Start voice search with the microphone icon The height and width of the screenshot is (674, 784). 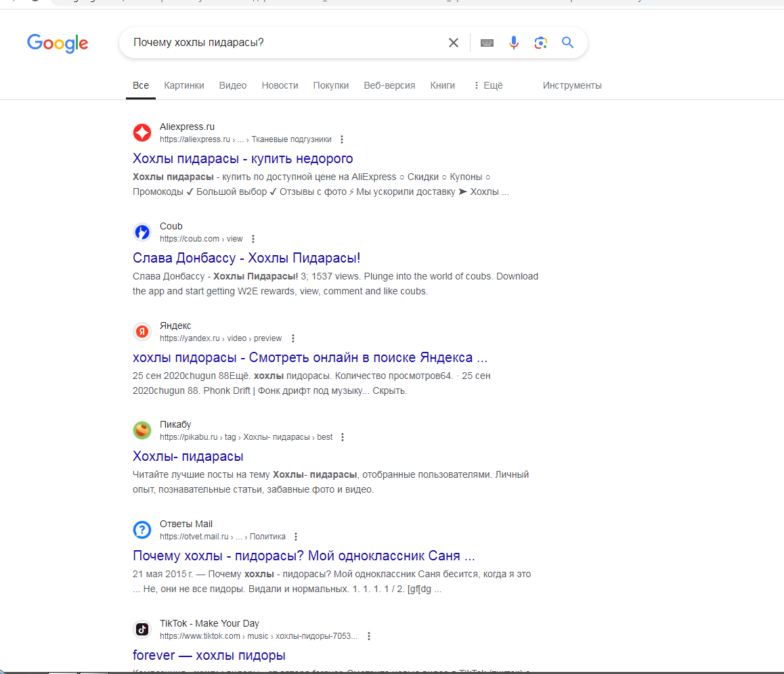coord(513,43)
